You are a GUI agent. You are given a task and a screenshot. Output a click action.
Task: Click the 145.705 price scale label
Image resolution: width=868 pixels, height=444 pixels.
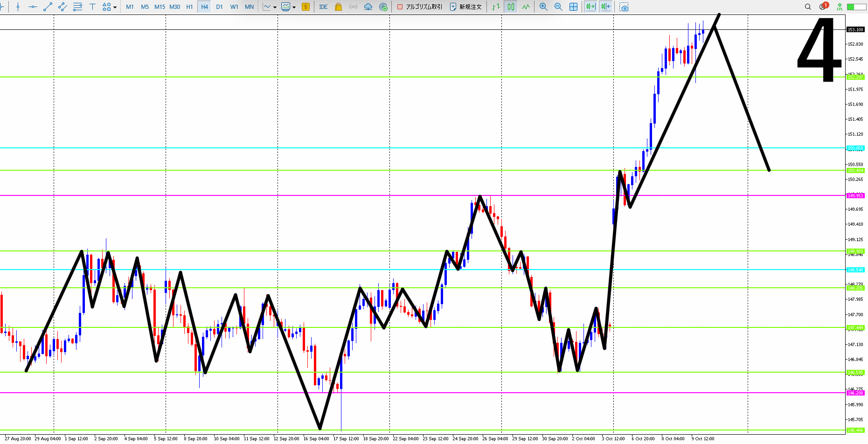tap(855, 419)
